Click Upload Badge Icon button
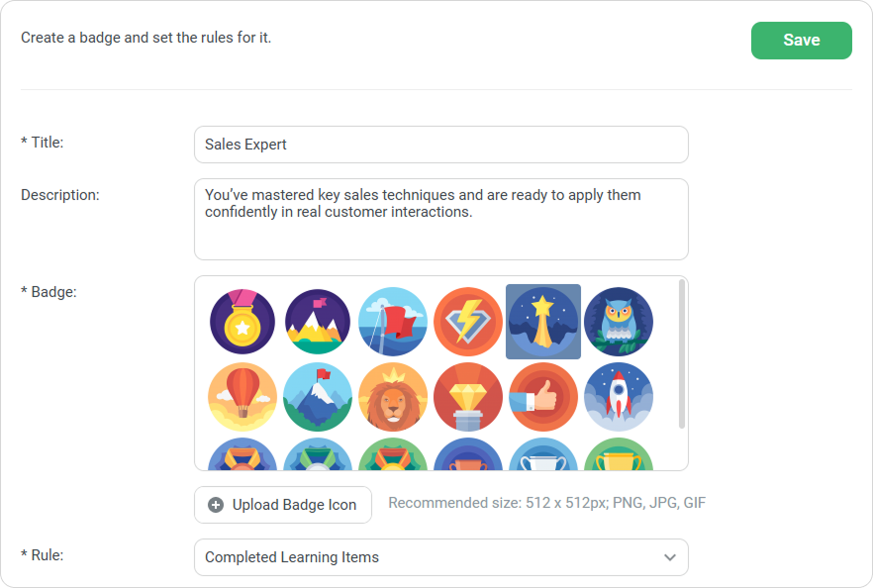 pyautogui.click(x=283, y=505)
